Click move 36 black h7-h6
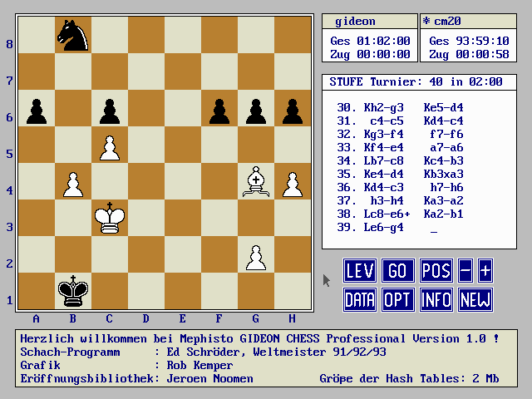 446,187
